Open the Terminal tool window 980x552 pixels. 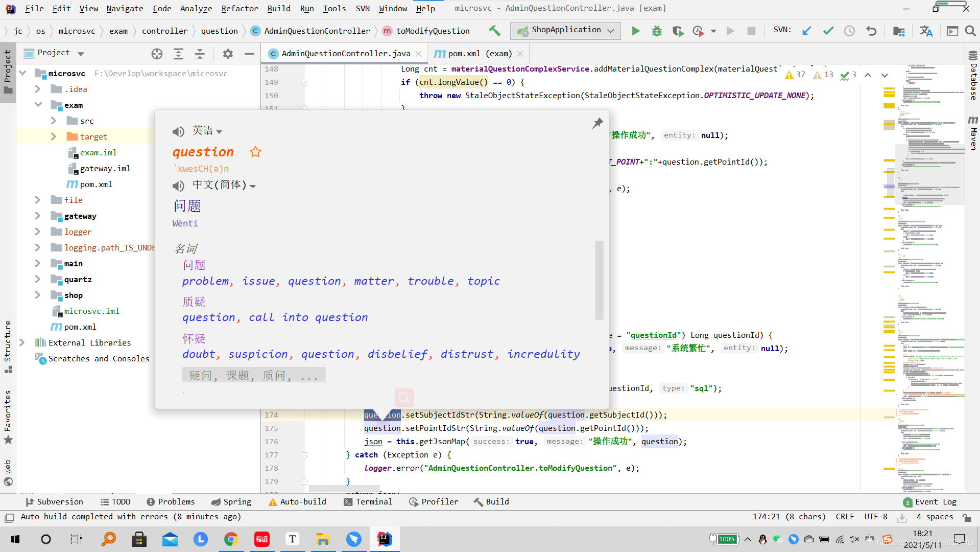point(368,502)
